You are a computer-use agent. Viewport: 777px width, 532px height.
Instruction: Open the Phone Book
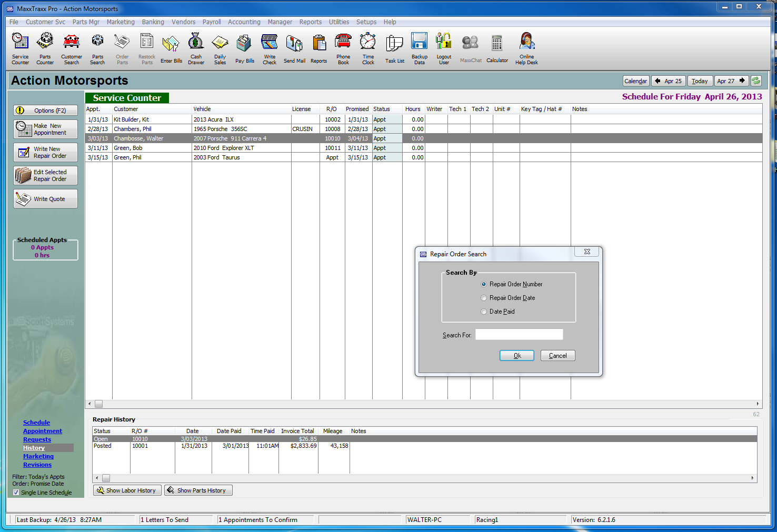tap(343, 48)
